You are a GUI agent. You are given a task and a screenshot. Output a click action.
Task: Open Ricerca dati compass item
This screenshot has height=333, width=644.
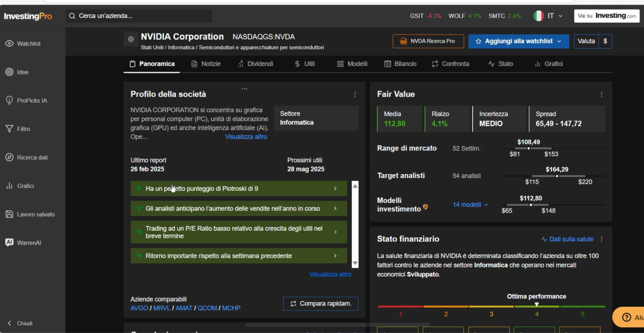[x=26, y=158]
